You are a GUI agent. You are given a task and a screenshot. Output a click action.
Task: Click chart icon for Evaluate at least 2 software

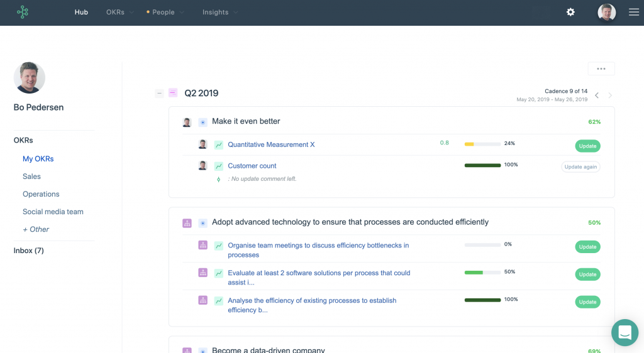[x=218, y=273]
